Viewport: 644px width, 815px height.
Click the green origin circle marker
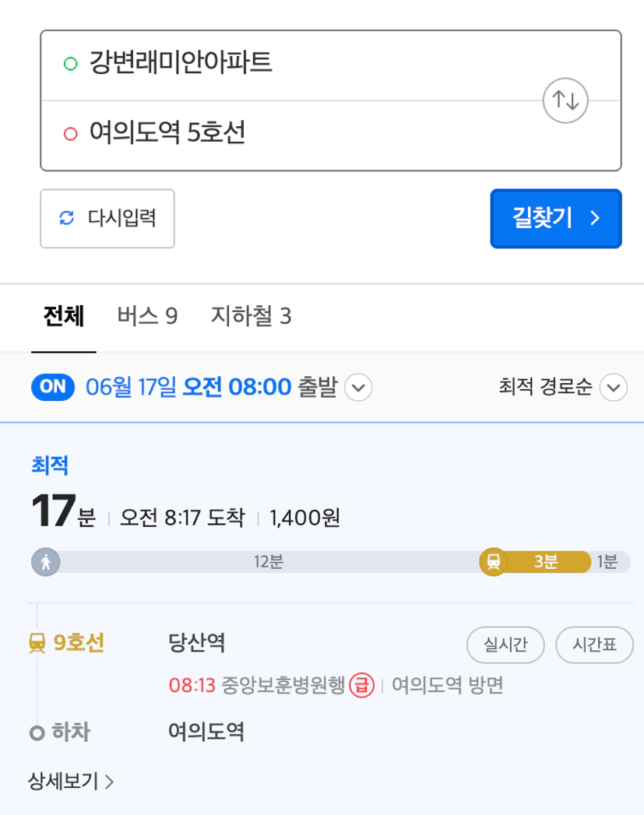point(71,63)
